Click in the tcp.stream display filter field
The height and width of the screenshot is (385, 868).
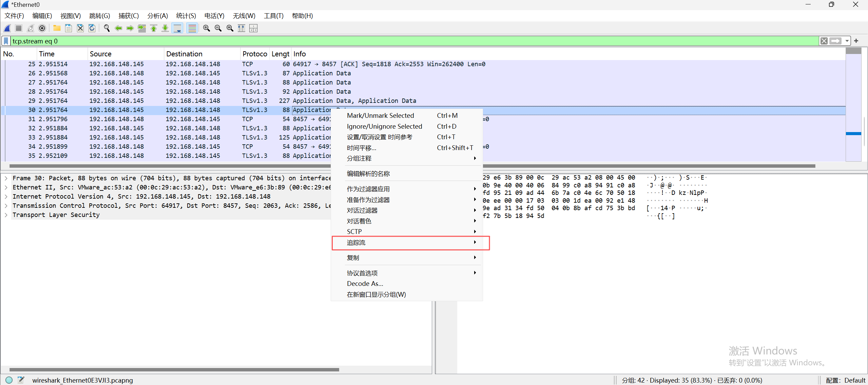(407, 41)
